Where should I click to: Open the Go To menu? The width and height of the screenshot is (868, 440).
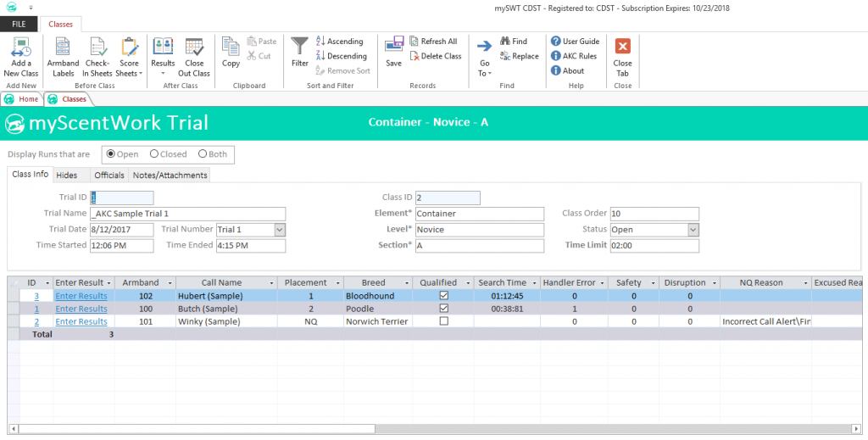484,58
